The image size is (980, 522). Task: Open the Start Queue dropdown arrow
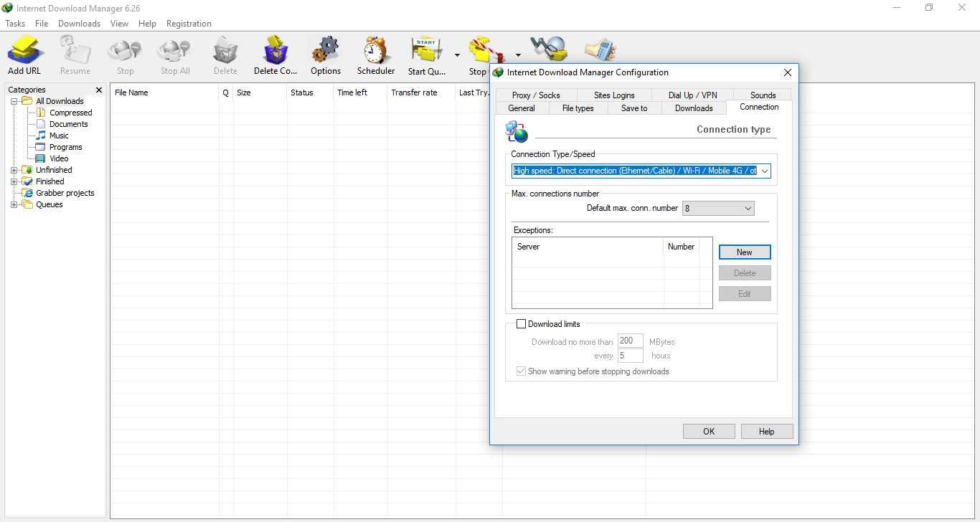pos(457,54)
